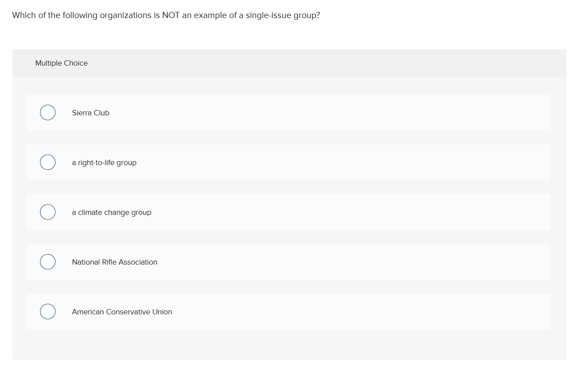Pick the American Conservative Union option
The height and width of the screenshot is (376, 588).
click(x=48, y=311)
